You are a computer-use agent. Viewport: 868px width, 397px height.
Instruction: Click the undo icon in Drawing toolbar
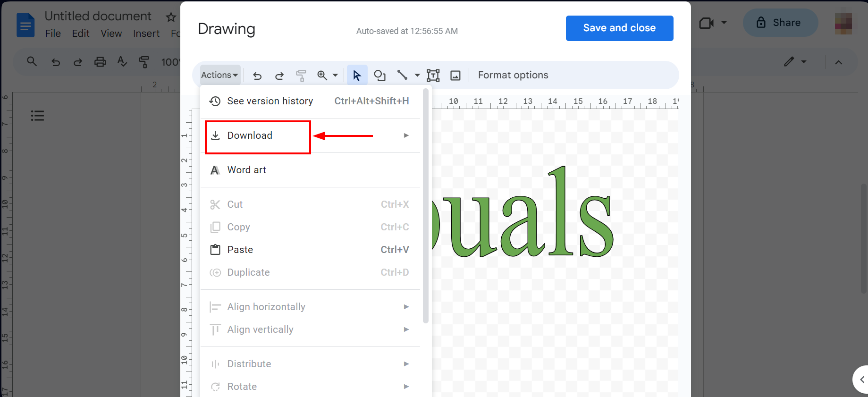coord(257,76)
